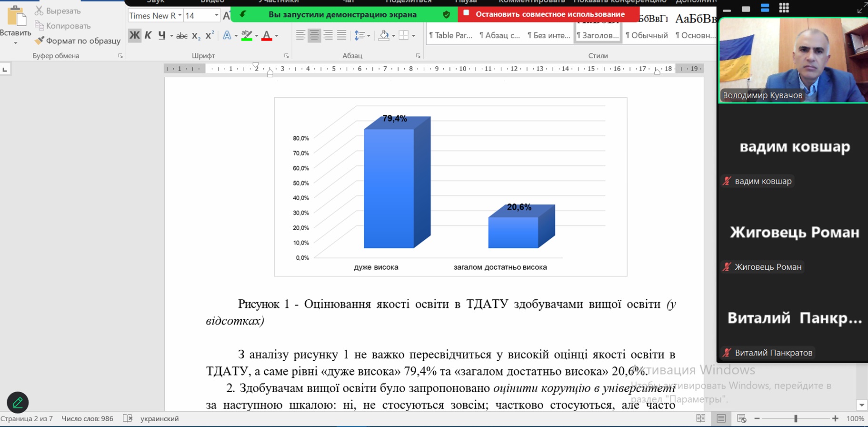Click the Paste (Вставить) clipboard icon
Viewport: 868px width, 427px height.
[x=16, y=16]
